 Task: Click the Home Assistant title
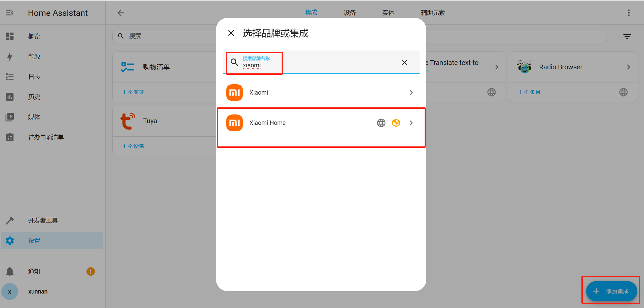[58, 13]
